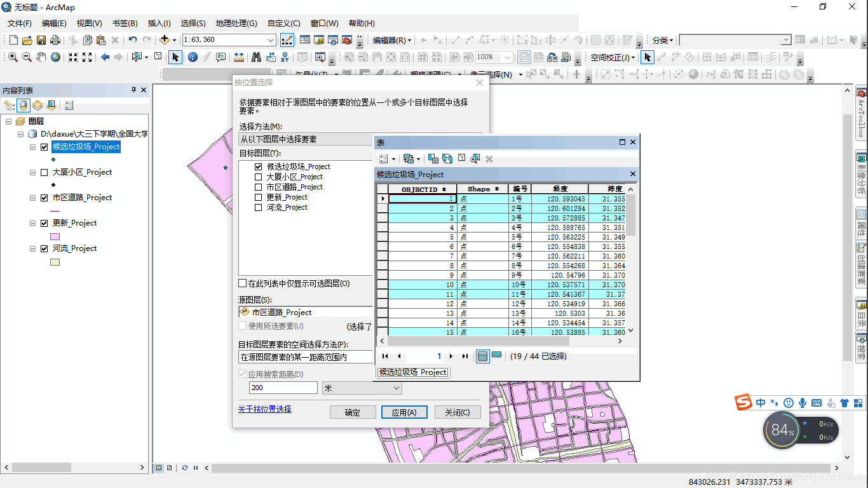Click the 确定 button

tap(353, 412)
